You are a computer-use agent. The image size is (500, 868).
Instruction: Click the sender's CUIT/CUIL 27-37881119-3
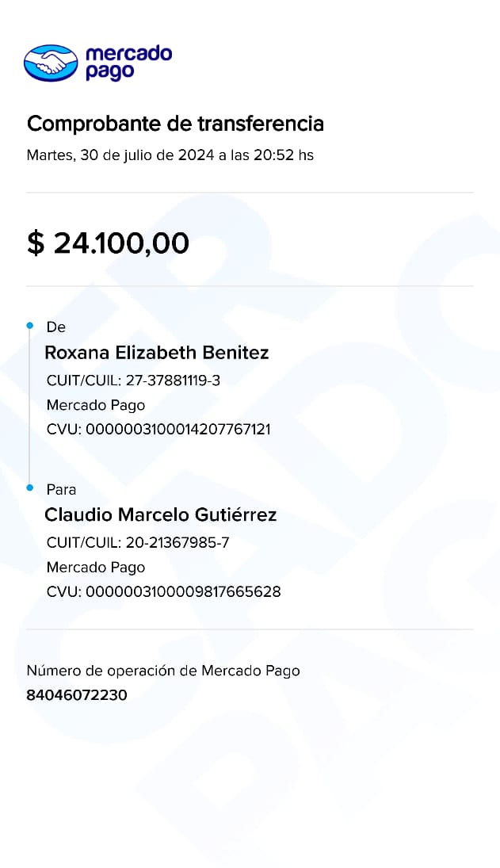tap(133, 380)
